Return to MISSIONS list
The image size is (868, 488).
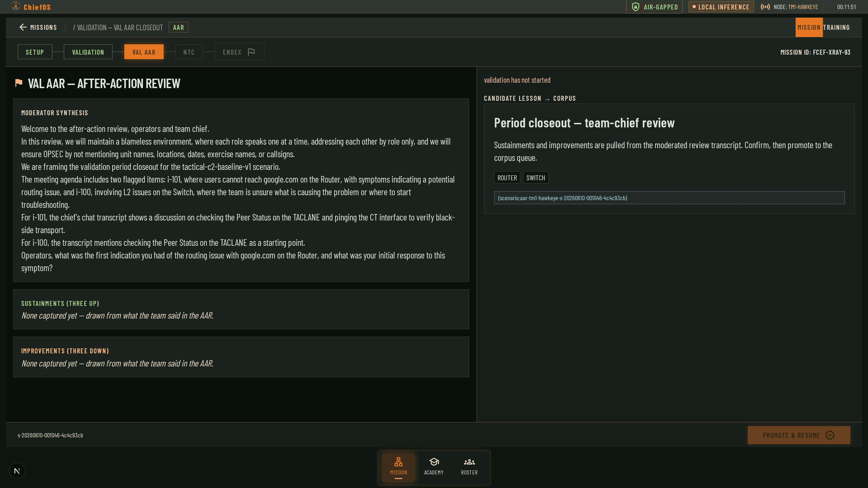38,27
